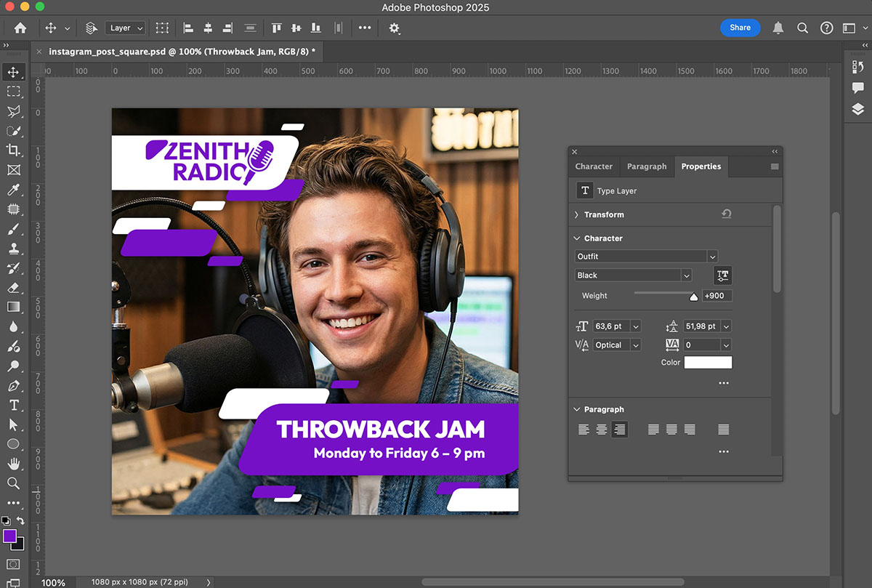The height and width of the screenshot is (588, 872).
Task: Select the Pen tool
Action: [13, 386]
